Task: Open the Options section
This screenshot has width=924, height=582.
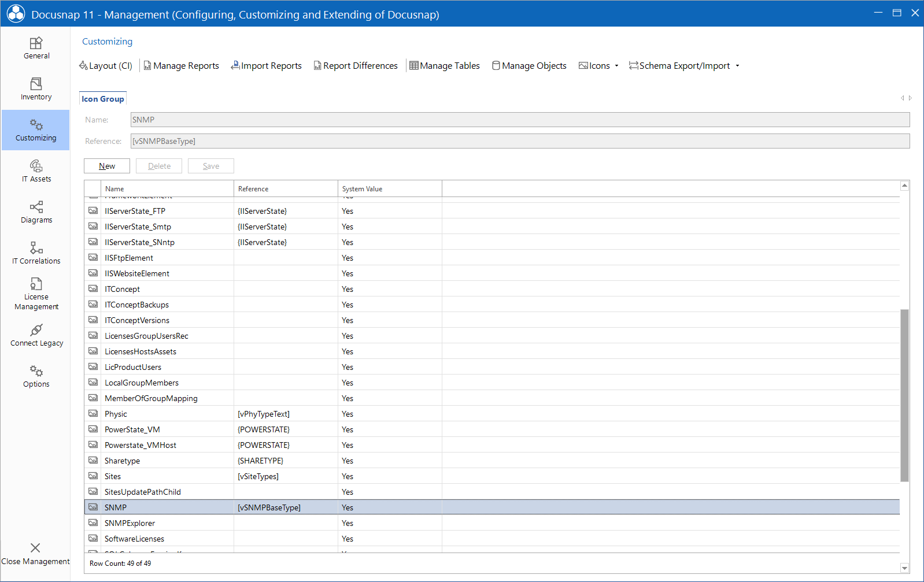Action: pos(36,377)
